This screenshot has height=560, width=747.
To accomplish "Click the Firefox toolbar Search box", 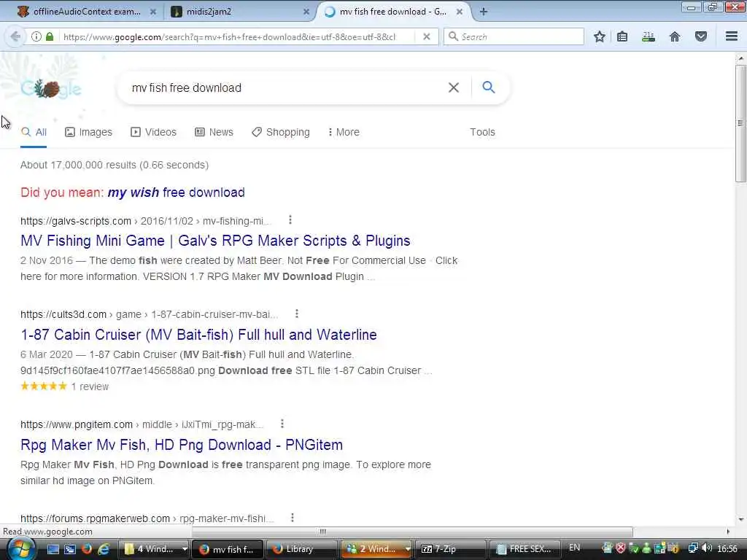I will pos(514,36).
